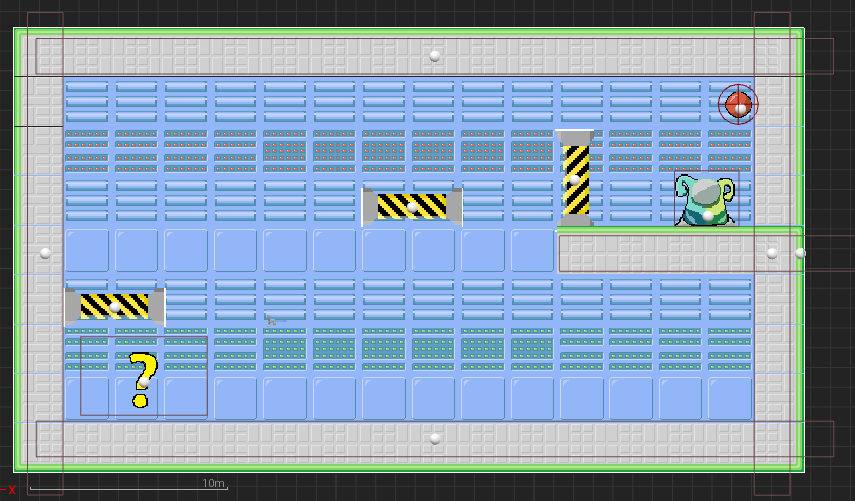Select the red crosshair target marker
The width and height of the screenshot is (855, 501).
pyautogui.click(x=738, y=102)
